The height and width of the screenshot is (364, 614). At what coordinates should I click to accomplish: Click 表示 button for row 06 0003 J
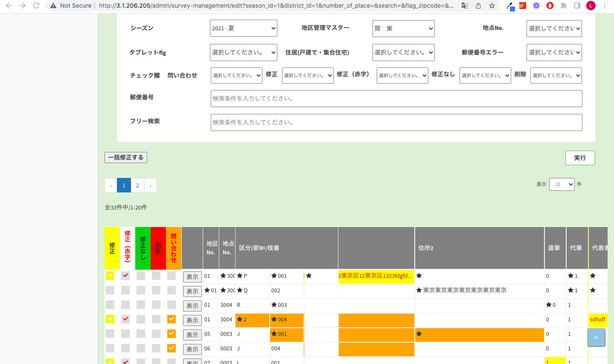point(192,349)
